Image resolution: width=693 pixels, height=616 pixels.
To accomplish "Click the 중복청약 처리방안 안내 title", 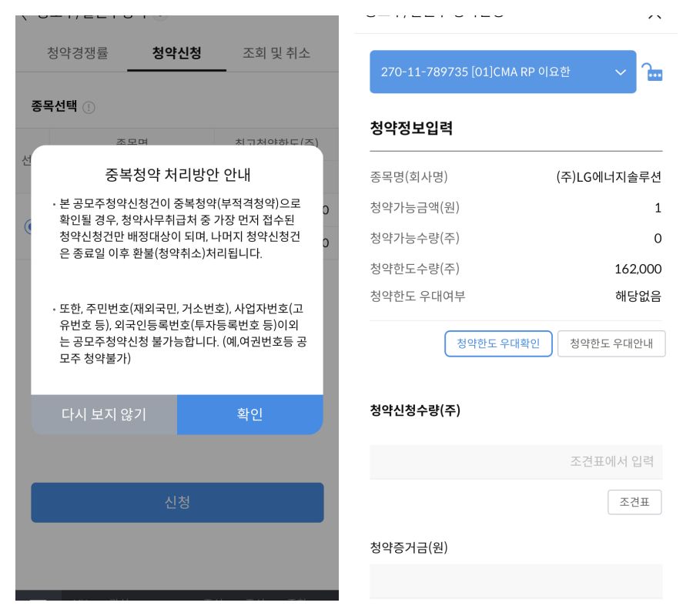I will point(177,175).
